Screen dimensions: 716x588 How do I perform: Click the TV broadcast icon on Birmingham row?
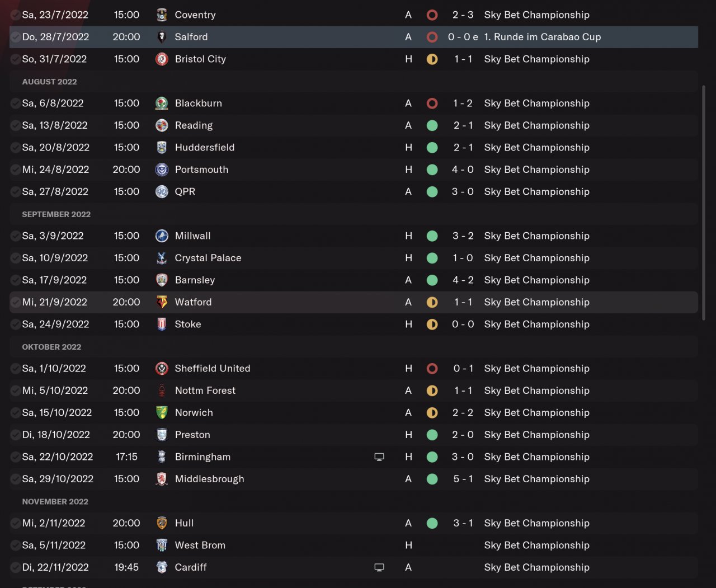click(379, 457)
